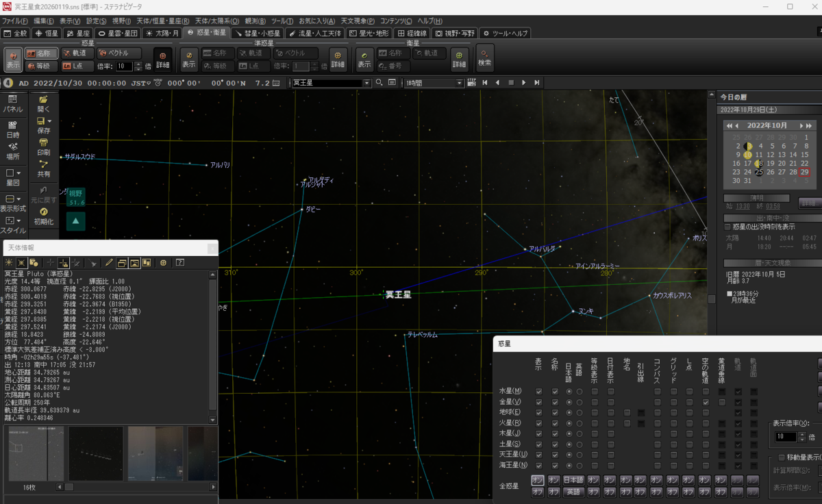Click the magnifier next to 冥王星 field
Image resolution: width=822 pixels, height=504 pixels.
point(379,83)
